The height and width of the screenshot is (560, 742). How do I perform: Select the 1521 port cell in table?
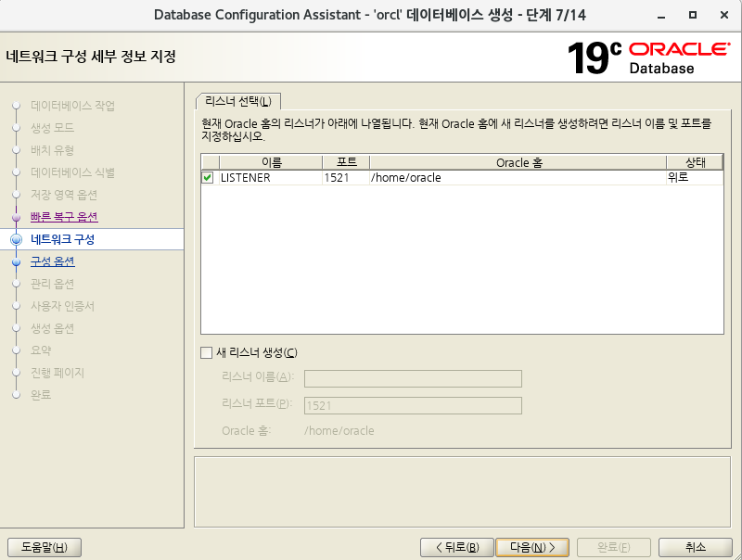(x=346, y=178)
